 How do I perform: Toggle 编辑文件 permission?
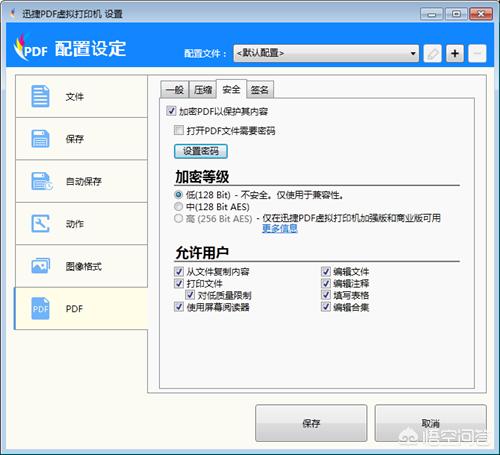click(326, 271)
